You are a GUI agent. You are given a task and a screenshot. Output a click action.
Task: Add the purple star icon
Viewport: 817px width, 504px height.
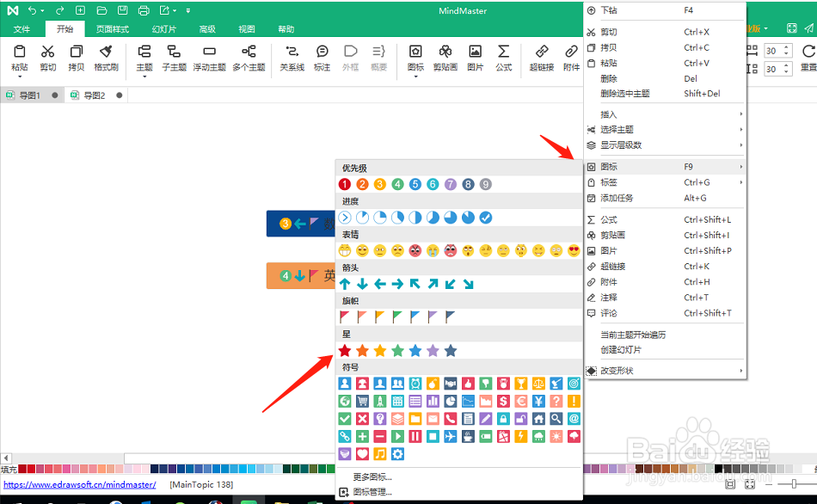tap(433, 351)
